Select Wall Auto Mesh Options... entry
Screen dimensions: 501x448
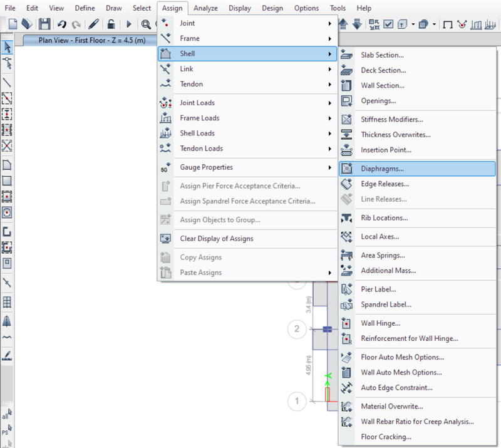(401, 372)
